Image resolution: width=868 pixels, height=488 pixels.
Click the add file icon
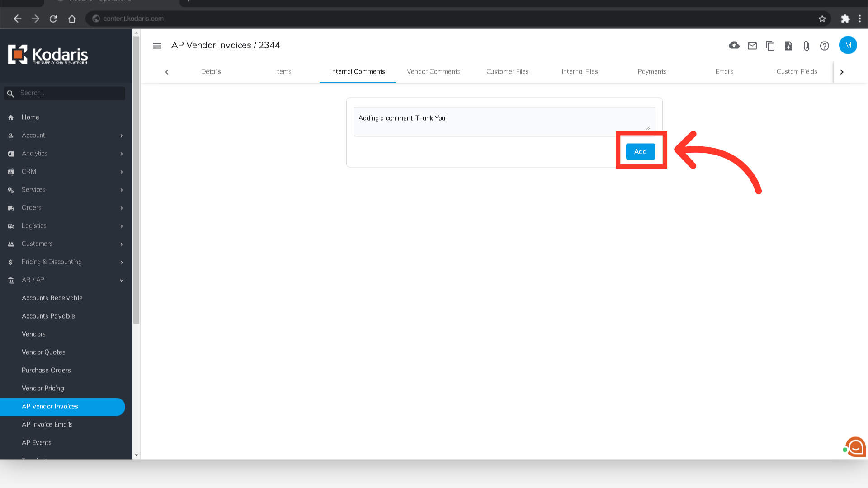788,46
